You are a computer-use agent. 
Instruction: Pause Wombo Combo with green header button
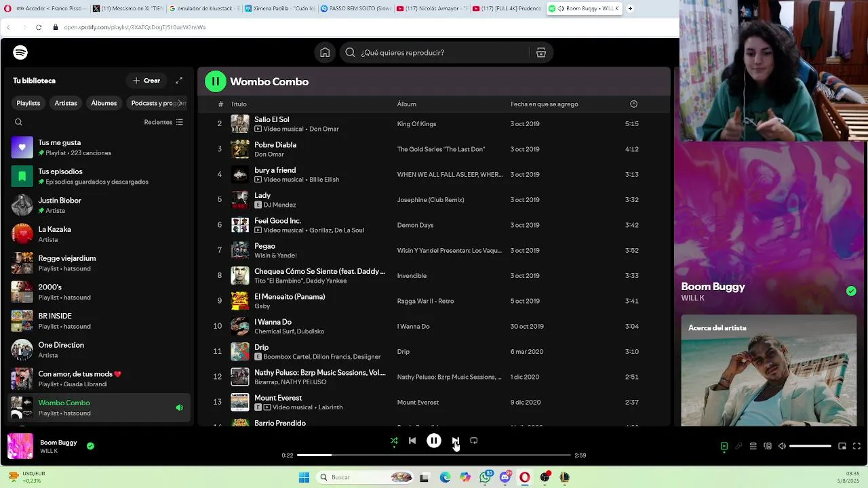pyautogui.click(x=216, y=81)
